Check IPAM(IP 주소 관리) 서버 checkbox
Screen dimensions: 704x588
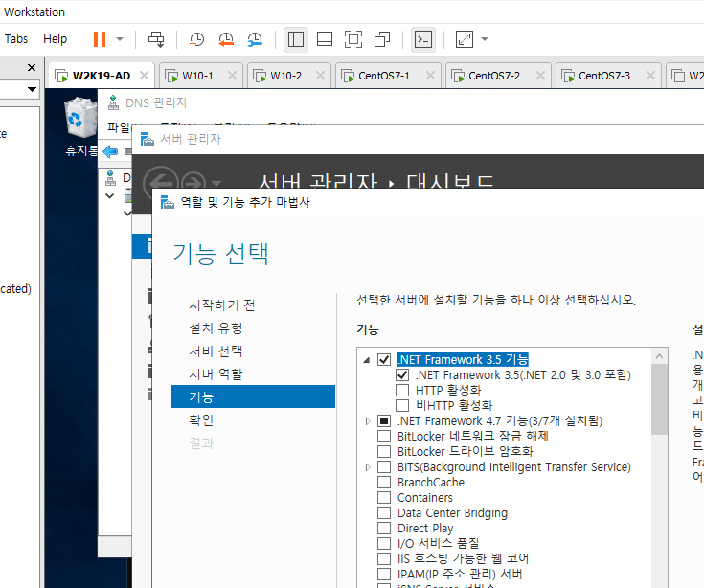click(384, 574)
